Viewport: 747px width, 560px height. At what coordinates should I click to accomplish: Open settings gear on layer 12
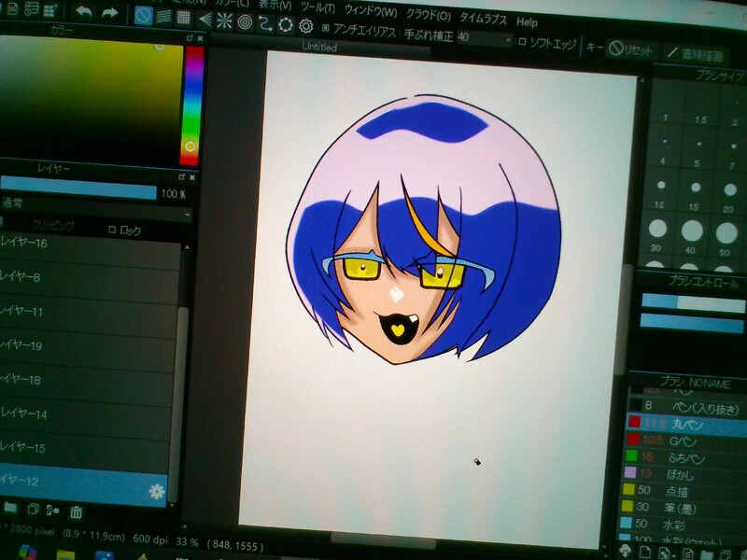click(x=156, y=491)
